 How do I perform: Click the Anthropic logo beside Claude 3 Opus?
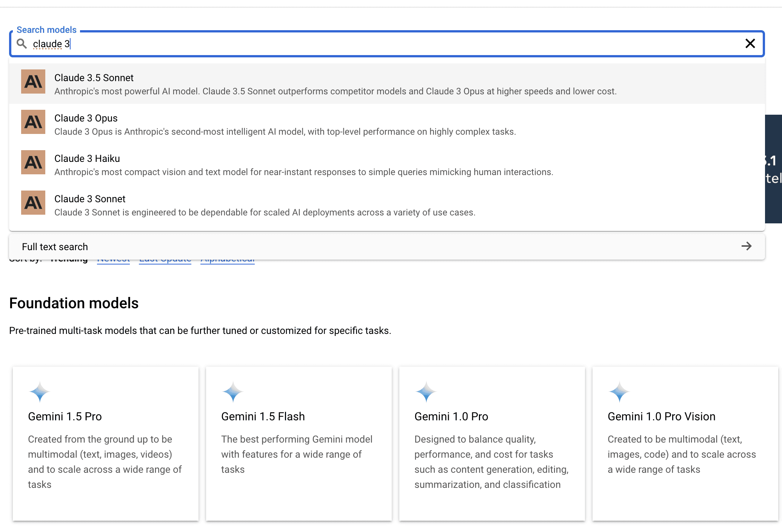[33, 122]
